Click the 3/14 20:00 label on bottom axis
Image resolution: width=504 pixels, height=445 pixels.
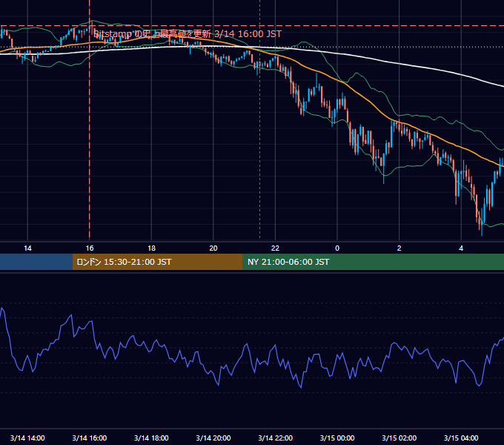pyautogui.click(x=213, y=438)
